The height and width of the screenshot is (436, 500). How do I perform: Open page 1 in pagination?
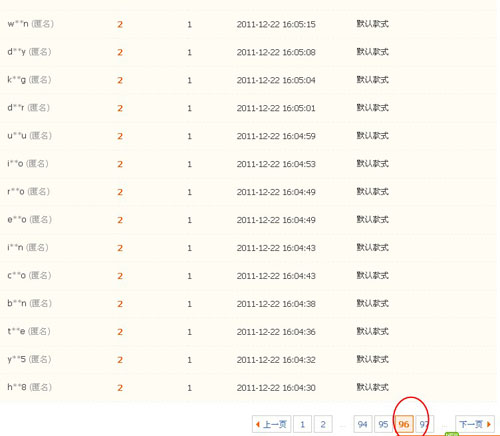(302, 424)
